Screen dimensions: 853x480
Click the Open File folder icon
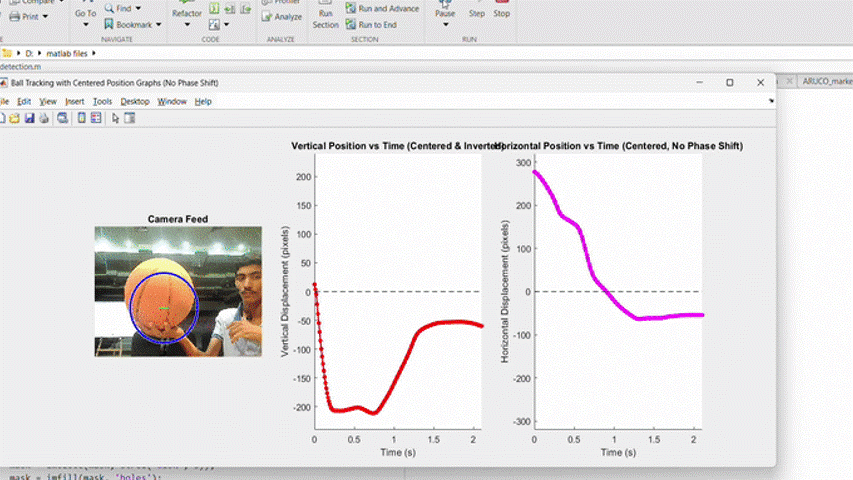click(x=14, y=118)
